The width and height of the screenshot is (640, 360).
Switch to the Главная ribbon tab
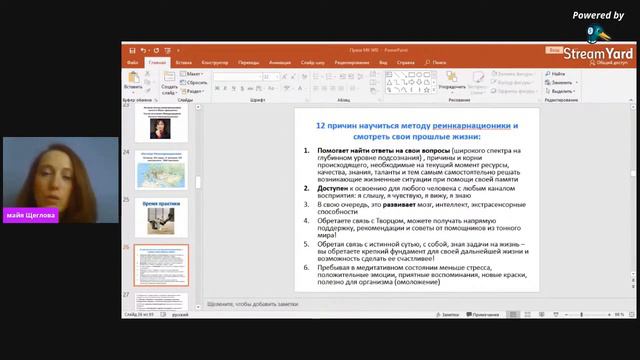point(157,62)
